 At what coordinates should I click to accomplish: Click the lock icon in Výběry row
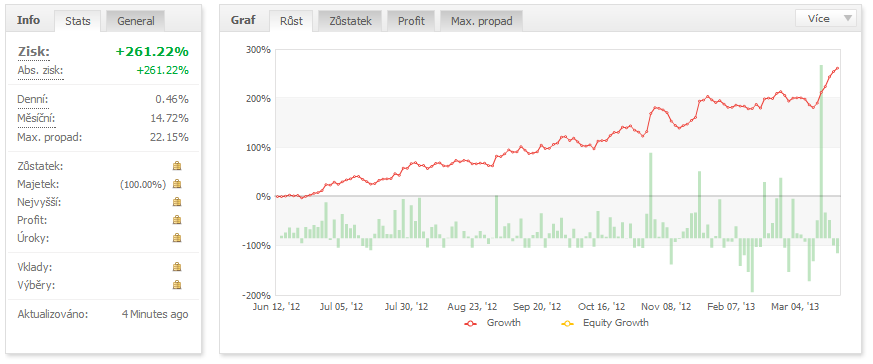(177, 285)
